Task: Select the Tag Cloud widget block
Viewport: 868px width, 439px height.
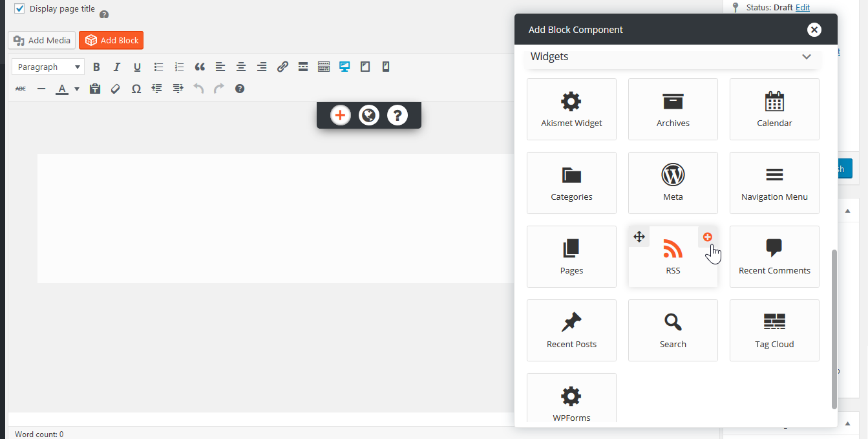Action: [x=774, y=330]
